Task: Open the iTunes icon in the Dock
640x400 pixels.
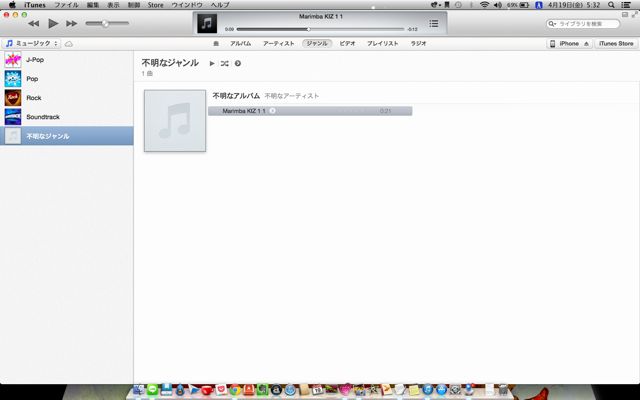Action: 427,390
